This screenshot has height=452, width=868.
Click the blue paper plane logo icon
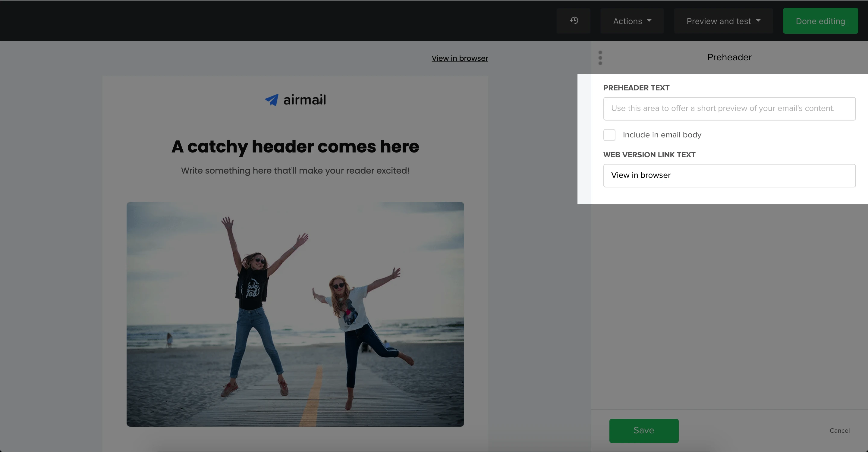pyautogui.click(x=272, y=100)
